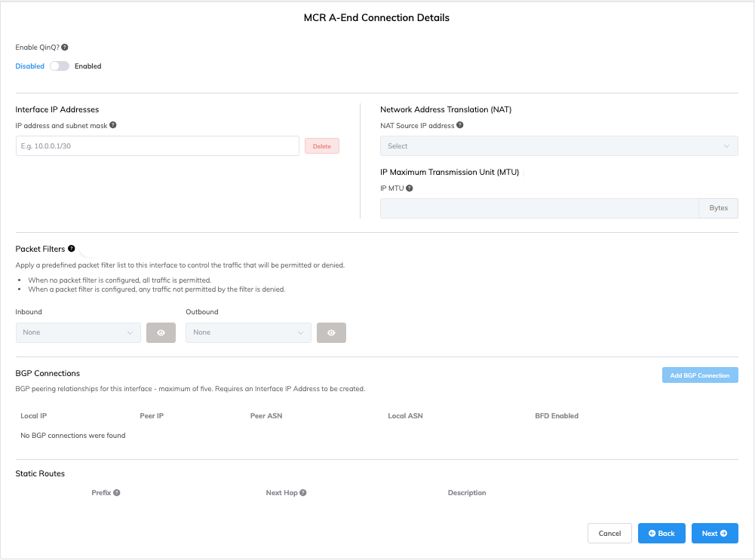
Task: Click the Prefix help icon under Static Routes
Action: [x=118, y=492]
